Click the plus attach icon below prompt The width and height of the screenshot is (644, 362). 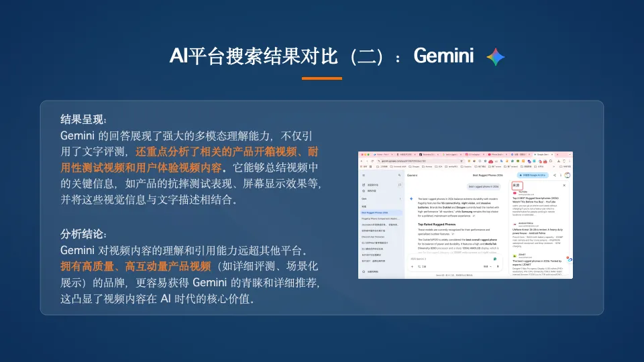[x=412, y=266]
